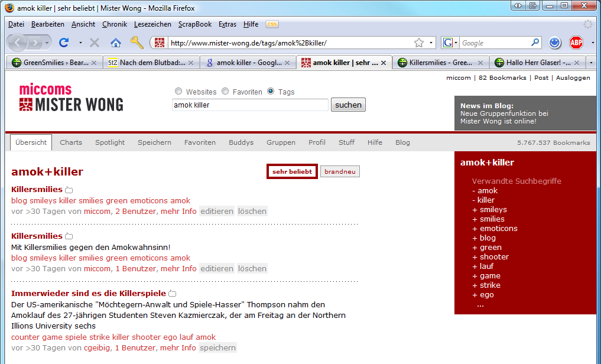
Task: Click the golden key toolbar icon
Action: tap(137, 43)
